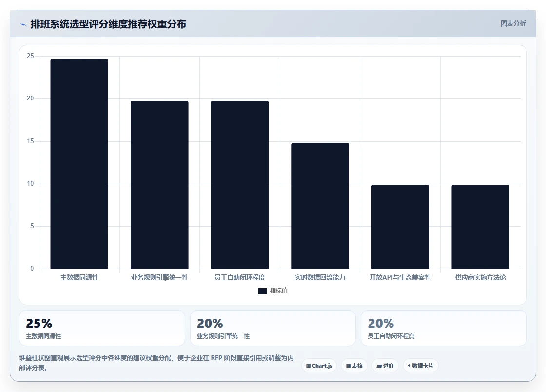This screenshot has height=392, width=546.
Task: Select the 业务规则引擎统一性 bar
Action: 159,185
